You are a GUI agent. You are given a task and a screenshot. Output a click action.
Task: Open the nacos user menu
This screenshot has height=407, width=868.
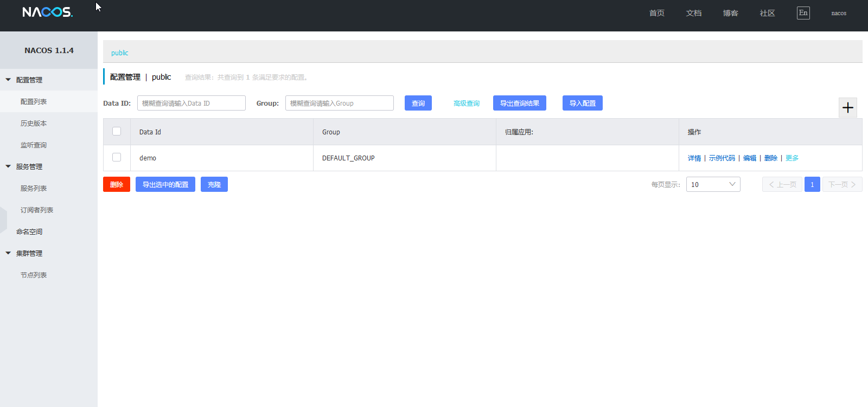(839, 13)
